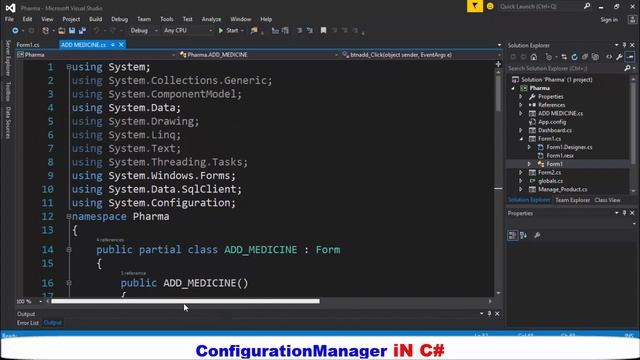The height and width of the screenshot is (360, 640).
Task: Collapse the ADD_MEDICINE() constructor block
Action: tap(69, 282)
